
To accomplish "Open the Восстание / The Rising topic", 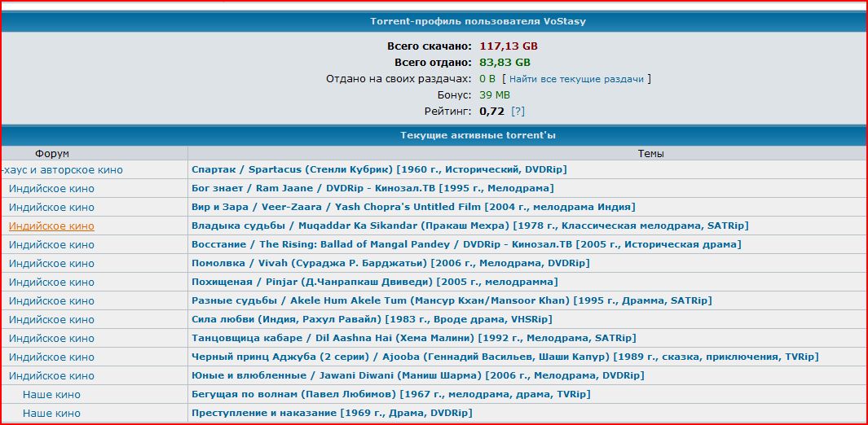I will pos(466,244).
